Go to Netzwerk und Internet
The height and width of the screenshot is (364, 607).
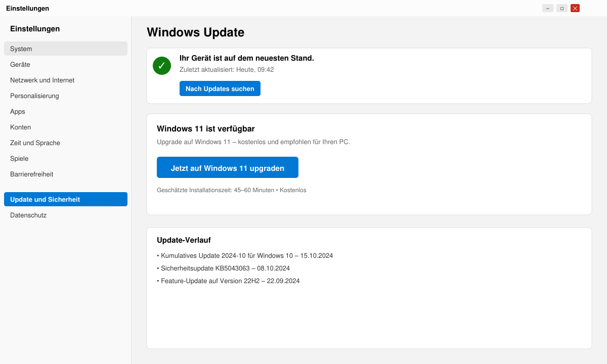point(66,80)
